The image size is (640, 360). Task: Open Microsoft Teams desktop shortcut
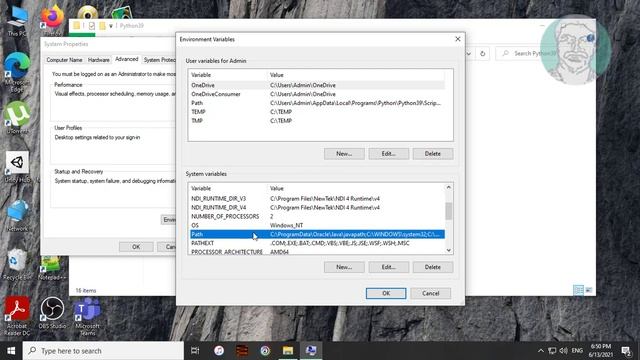point(87,316)
